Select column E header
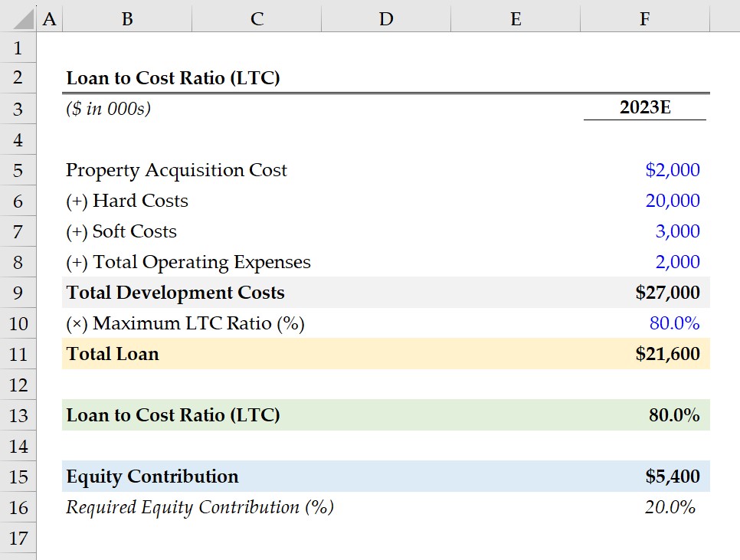This screenshot has width=740, height=560. click(516, 19)
